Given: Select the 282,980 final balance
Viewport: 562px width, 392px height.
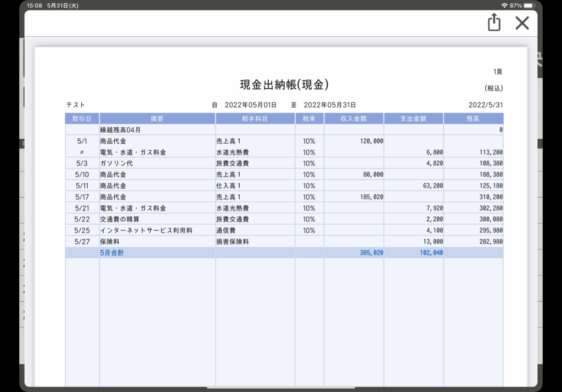Looking at the screenshot, I should pyautogui.click(x=491, y=242).
